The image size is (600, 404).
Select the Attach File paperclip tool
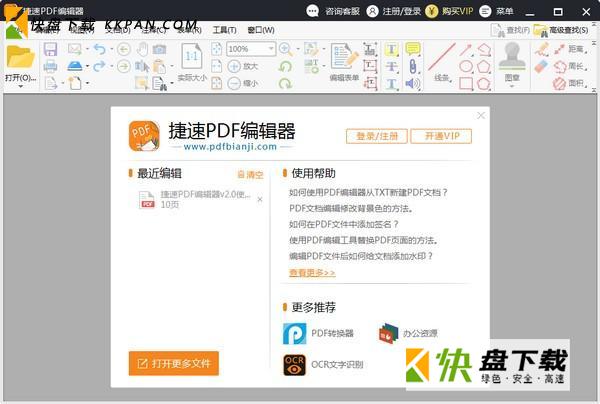413,66
